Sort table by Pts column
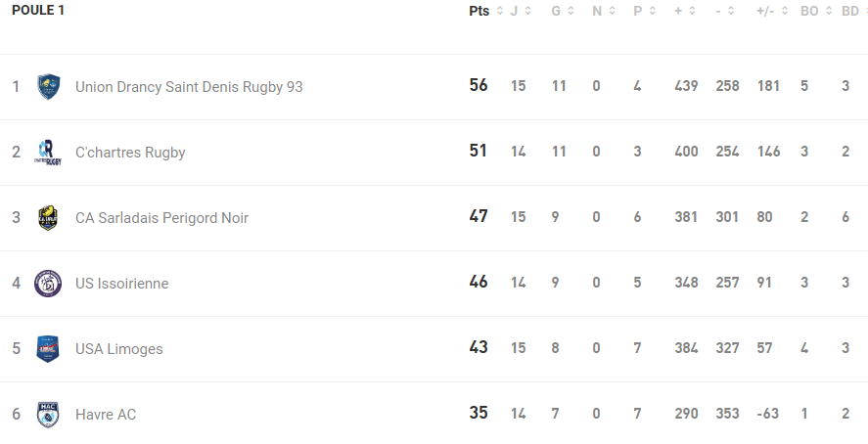The image size is (868, 444). (485, 11)
